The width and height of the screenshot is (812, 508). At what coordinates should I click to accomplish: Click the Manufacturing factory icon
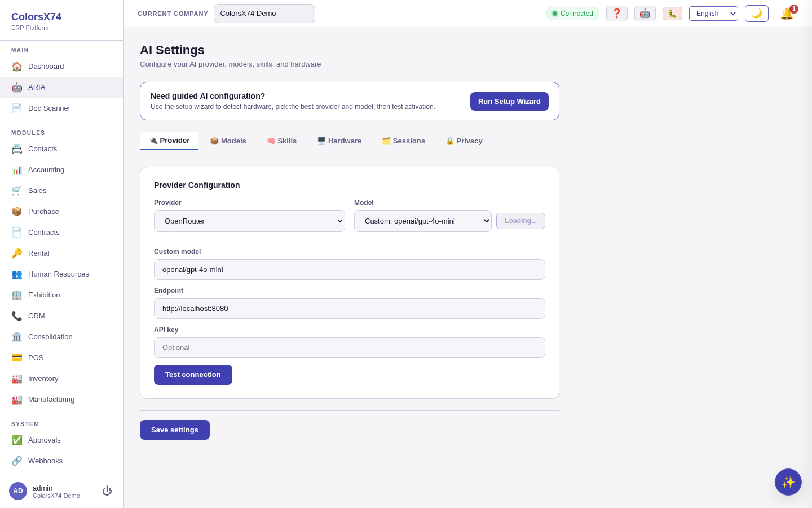pyautogui.click(x=17, y=399)
